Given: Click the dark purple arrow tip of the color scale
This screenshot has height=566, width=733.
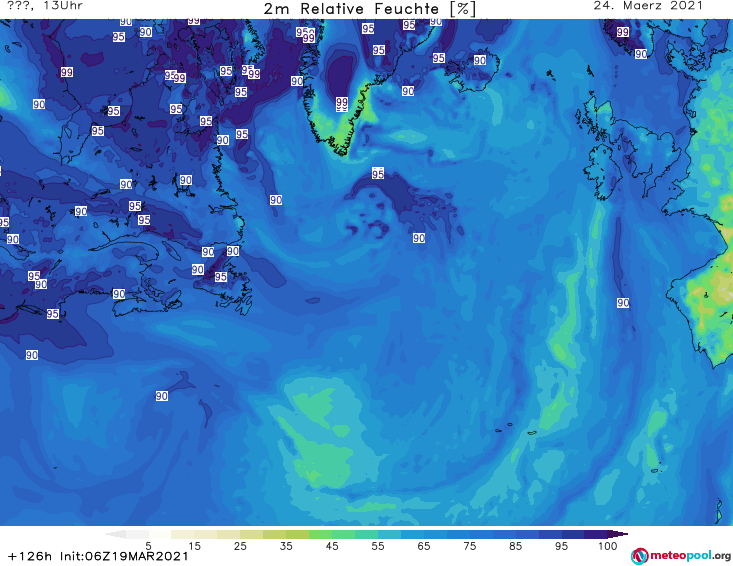Looking at the screenshot, I should (x=618, y=534).
